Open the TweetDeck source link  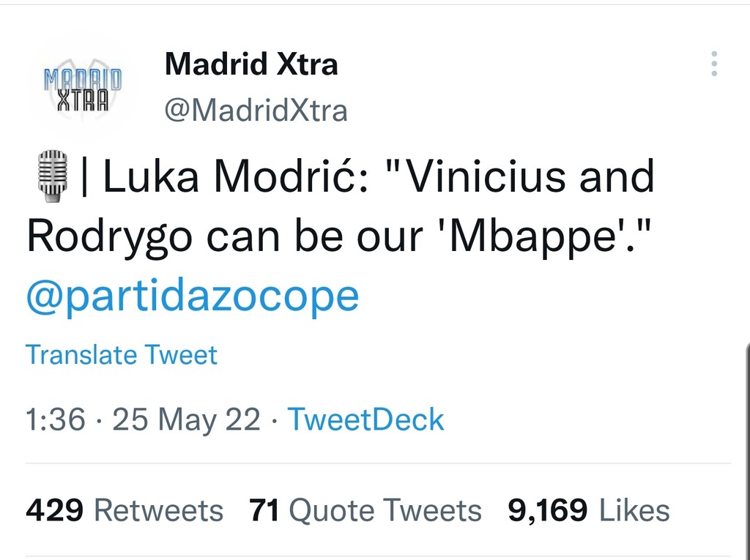pos(365,420)
